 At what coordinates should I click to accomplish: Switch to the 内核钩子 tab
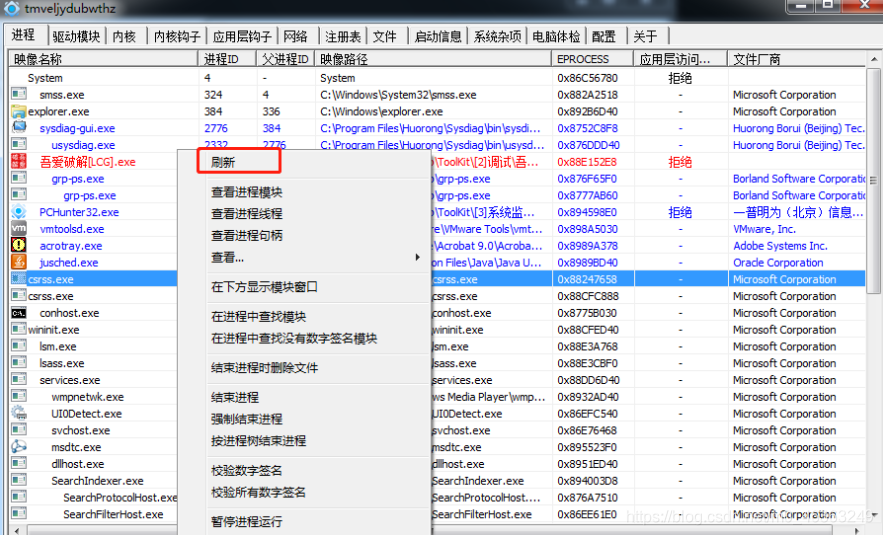(177, 37)
